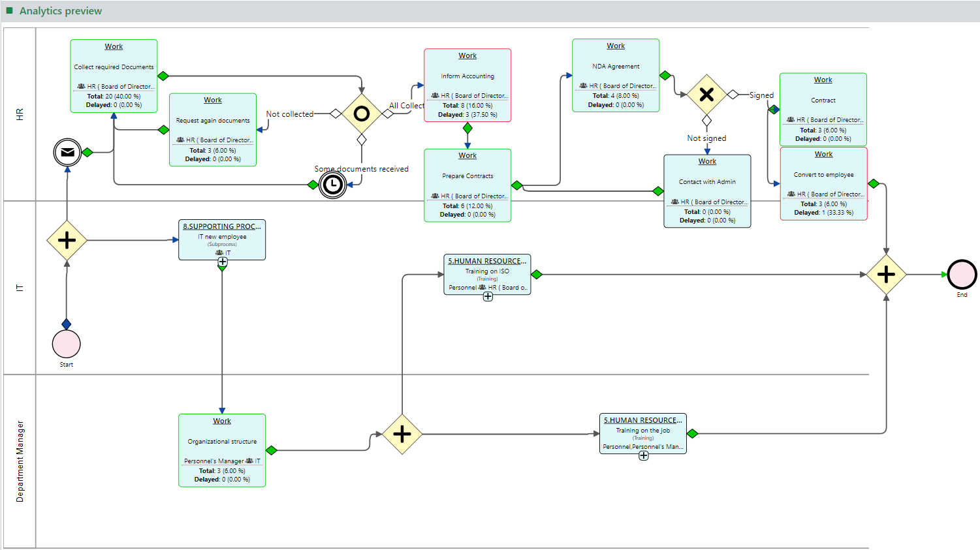Expand the IT new employee subprocess
Screen dimensions: 980x550
click(222, 261)
